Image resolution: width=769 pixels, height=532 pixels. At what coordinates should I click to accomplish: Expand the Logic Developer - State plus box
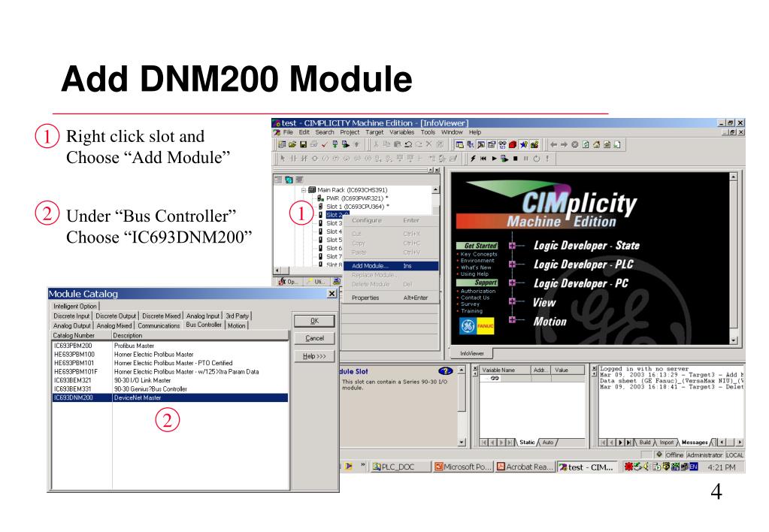pos(512,246)
